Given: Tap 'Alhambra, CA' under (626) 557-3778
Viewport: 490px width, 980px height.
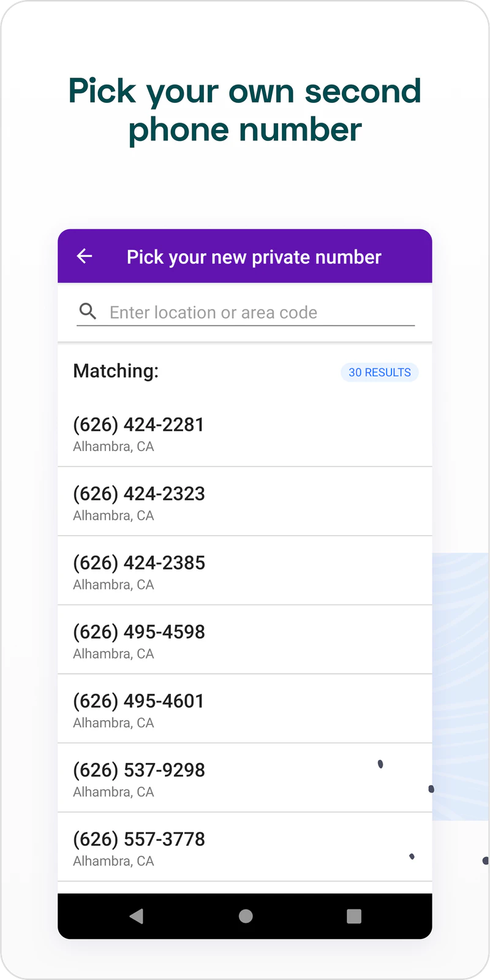Looking at the screenshot, I should pyautogui.click(x=113, y=862).
